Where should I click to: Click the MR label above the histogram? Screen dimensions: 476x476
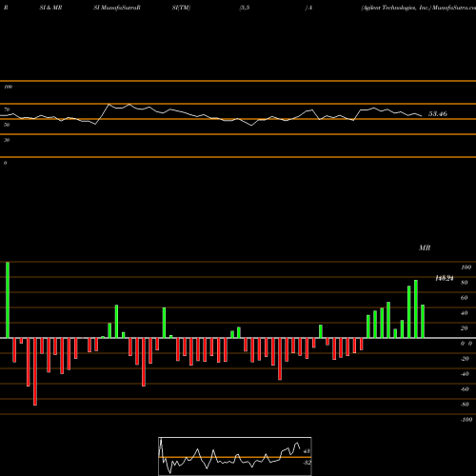425,248
